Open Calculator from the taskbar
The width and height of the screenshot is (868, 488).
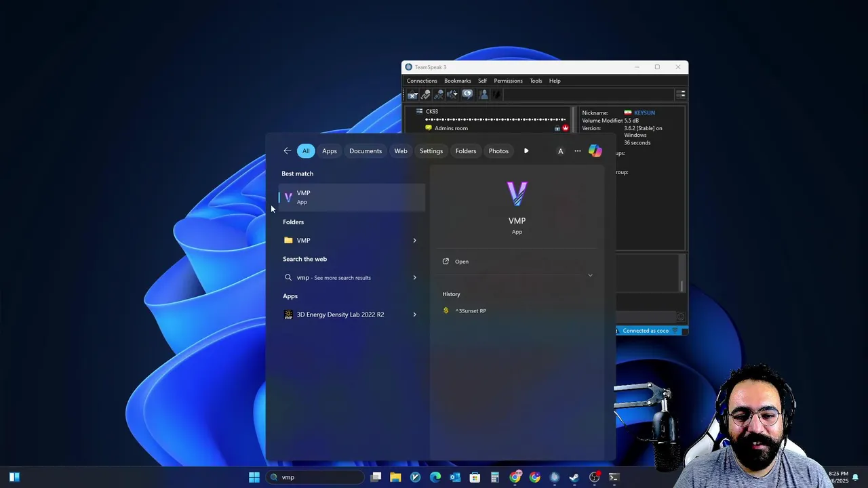coord(495,477)
